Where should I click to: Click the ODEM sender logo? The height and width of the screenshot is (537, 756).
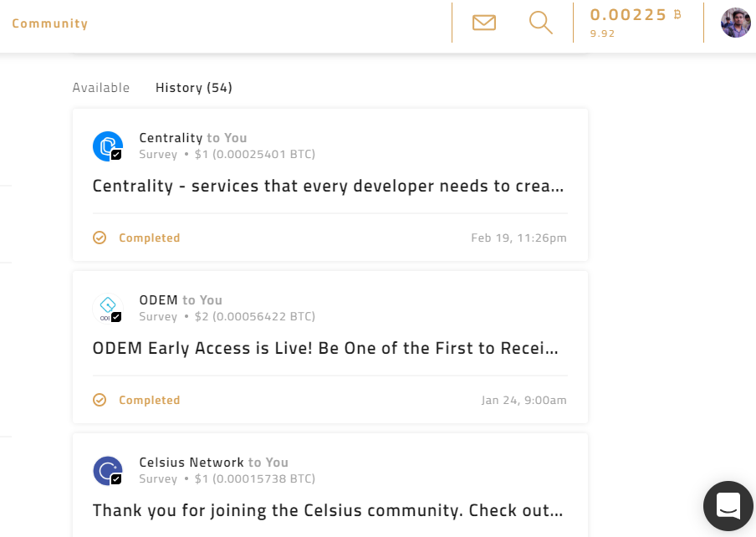108,309
